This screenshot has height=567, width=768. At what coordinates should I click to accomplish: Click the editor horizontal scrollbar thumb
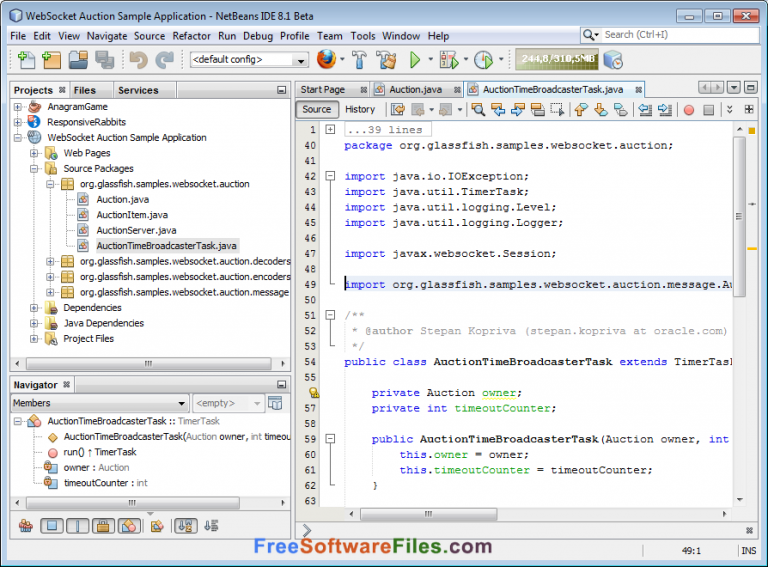(429, 514)
